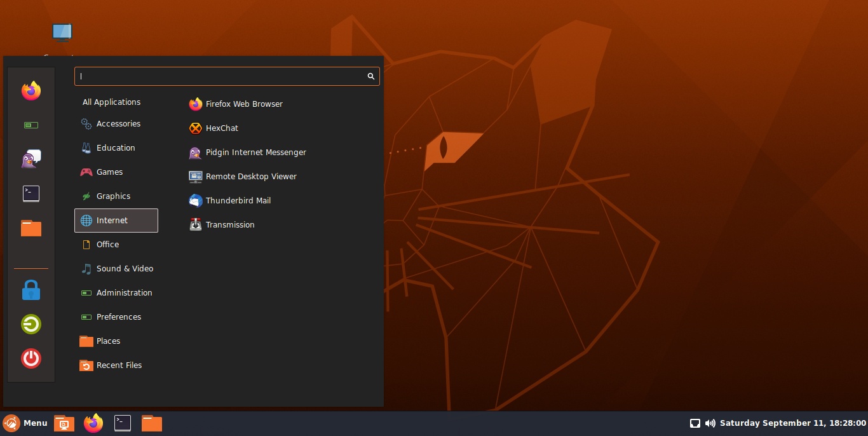
Task: Launch Firefox from the favorites sidebar
Action: pyautogui.click(x=31, y=91)
